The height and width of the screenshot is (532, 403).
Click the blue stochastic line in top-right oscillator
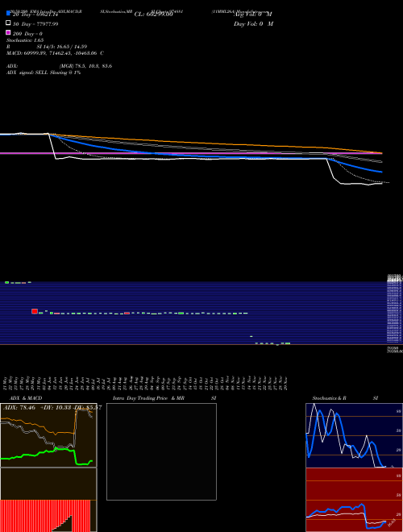346,438
